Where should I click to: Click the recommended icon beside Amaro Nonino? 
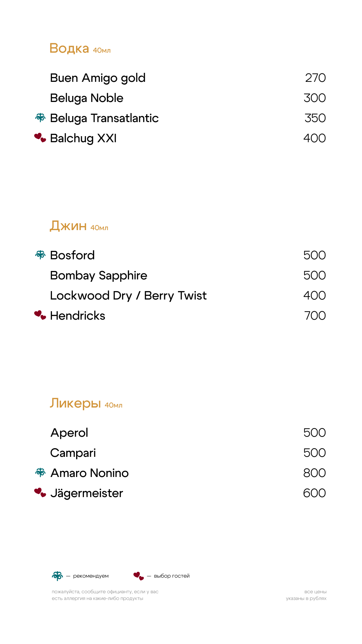pos(40,473)
